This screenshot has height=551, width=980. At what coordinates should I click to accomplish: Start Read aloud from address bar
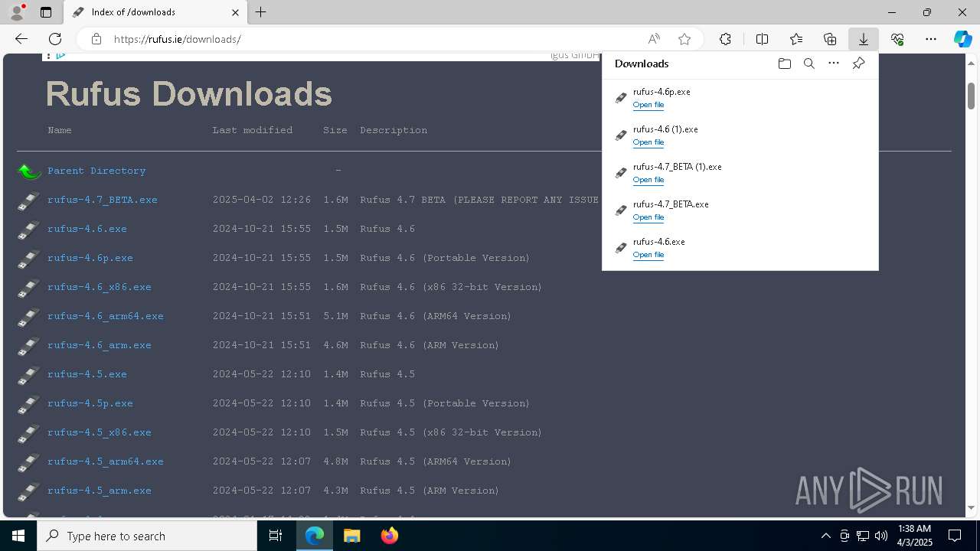click(x=654, y=39)
